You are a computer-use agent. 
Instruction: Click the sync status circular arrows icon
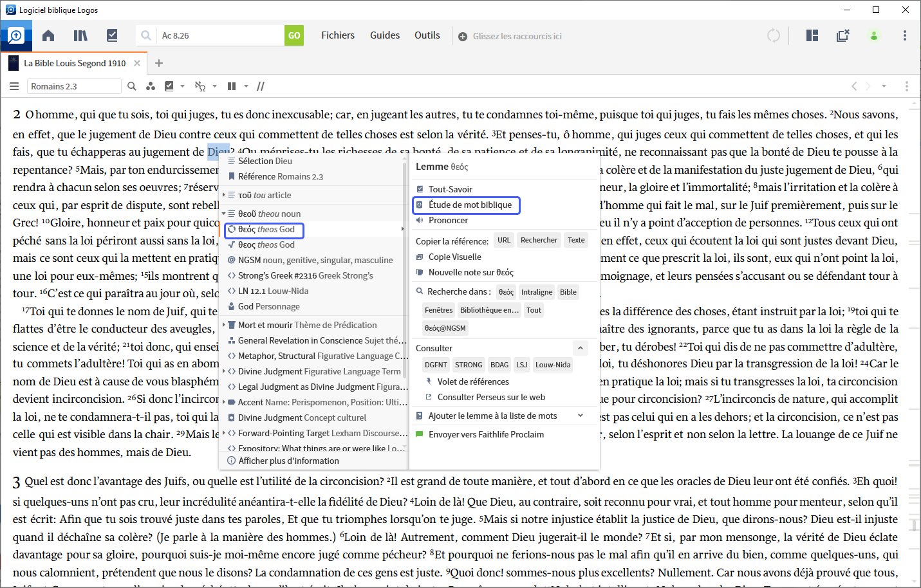click(x=774, y=35)
